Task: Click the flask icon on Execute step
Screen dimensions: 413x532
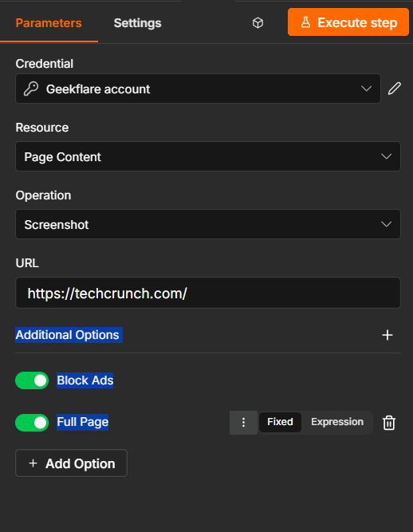Action: (x=306, y=22)
